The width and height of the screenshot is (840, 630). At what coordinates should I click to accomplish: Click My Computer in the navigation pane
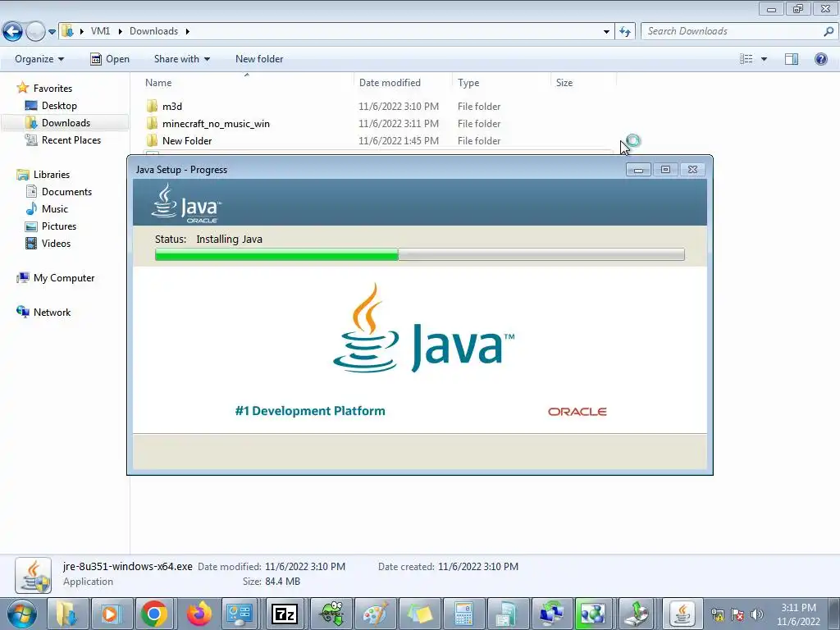coord(64,278)
